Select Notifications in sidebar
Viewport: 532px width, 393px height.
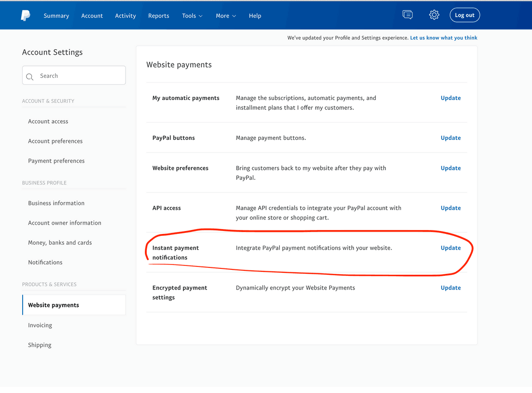(x=45, y=262)
